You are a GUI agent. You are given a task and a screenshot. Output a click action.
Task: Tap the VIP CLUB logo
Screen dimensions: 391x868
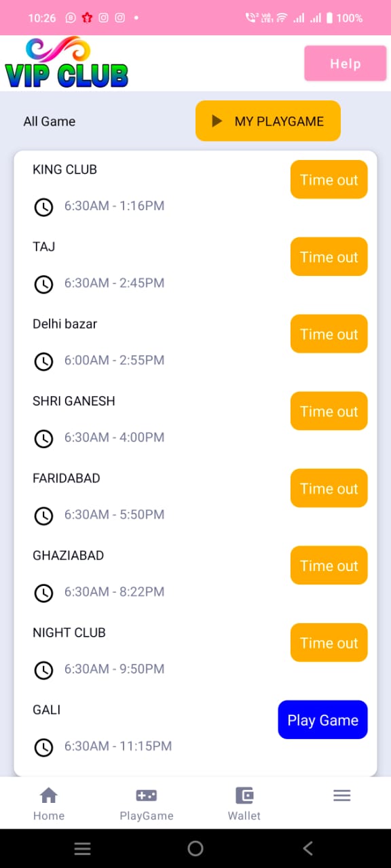click(x=66, y=63)
